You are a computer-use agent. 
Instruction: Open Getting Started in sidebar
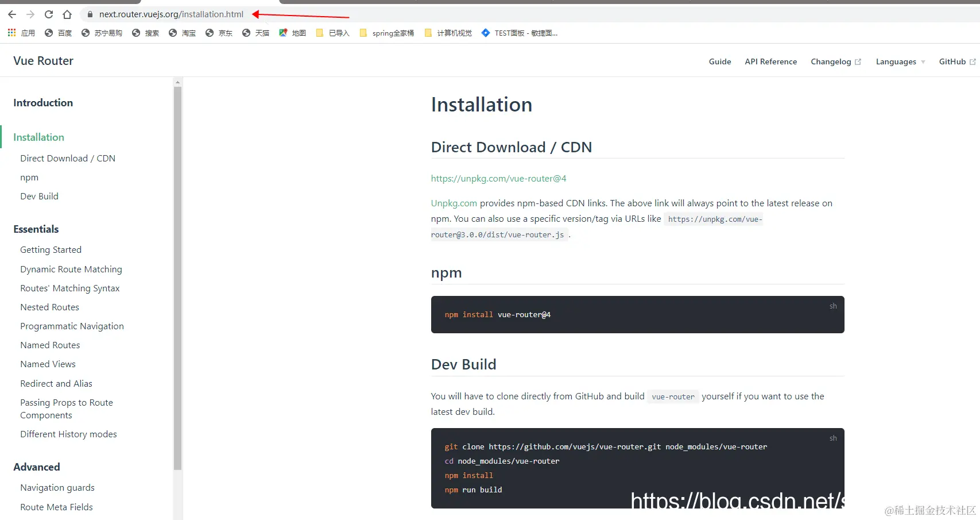(x=51, y=250)
